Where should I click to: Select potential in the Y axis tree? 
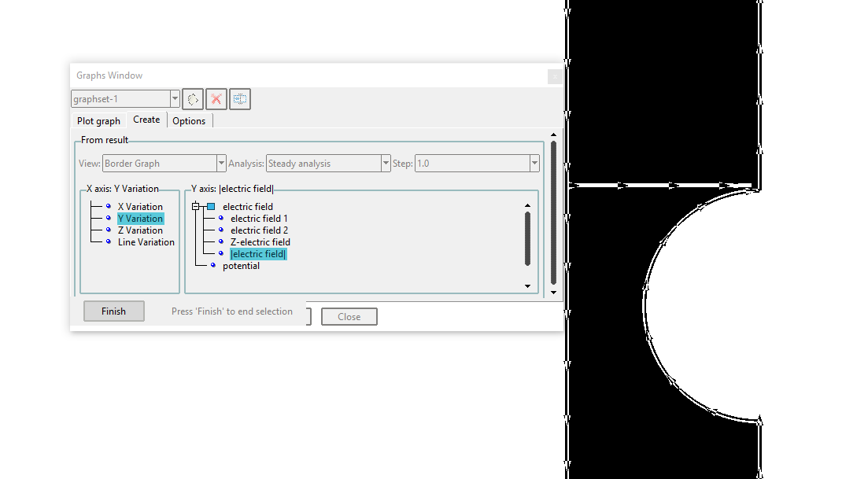(241, 266)
